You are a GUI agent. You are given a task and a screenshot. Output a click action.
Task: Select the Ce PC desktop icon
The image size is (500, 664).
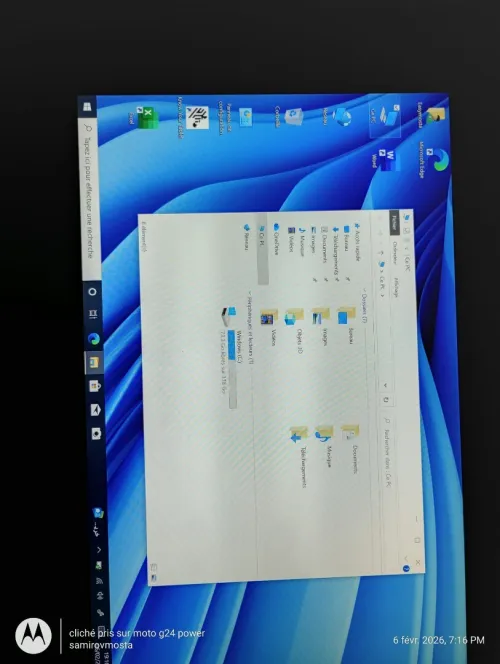386,115
